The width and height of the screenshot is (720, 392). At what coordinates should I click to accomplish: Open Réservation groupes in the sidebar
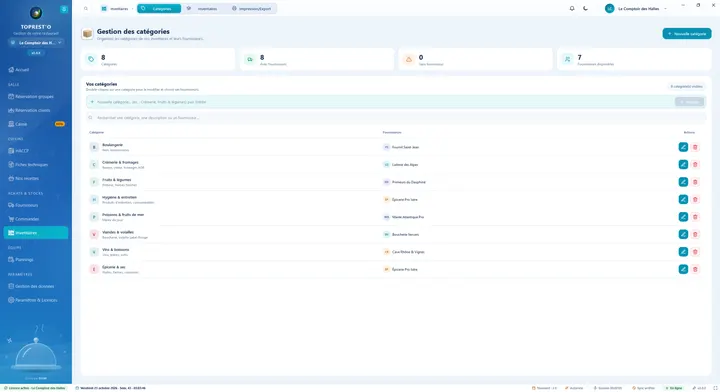[36, 96]
